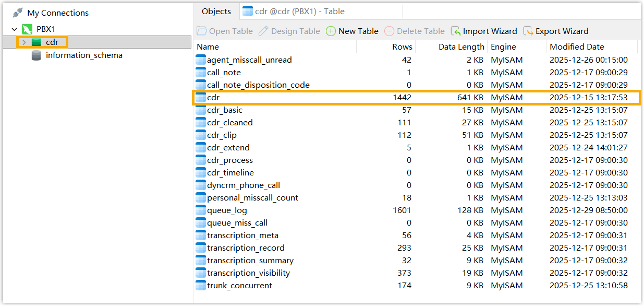Click the table icon beside cdr_clip
The width and height of the screenshot is (644, 306).
pos(201,135)
